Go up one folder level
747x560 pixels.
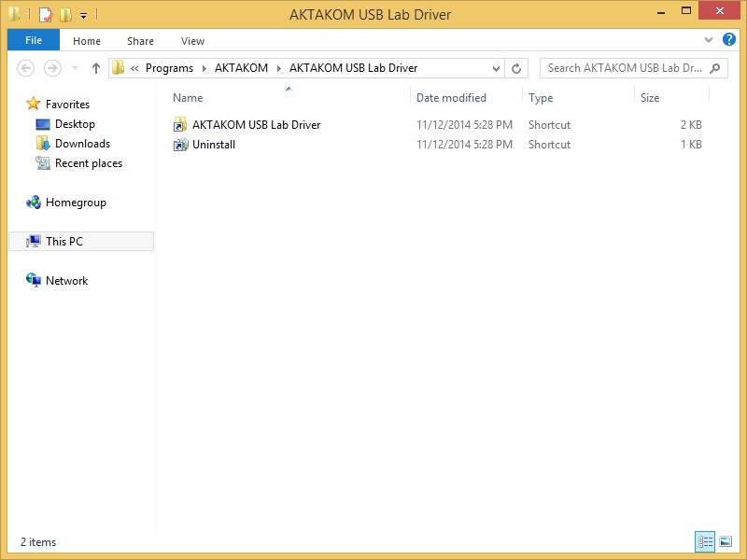(96, 68)
